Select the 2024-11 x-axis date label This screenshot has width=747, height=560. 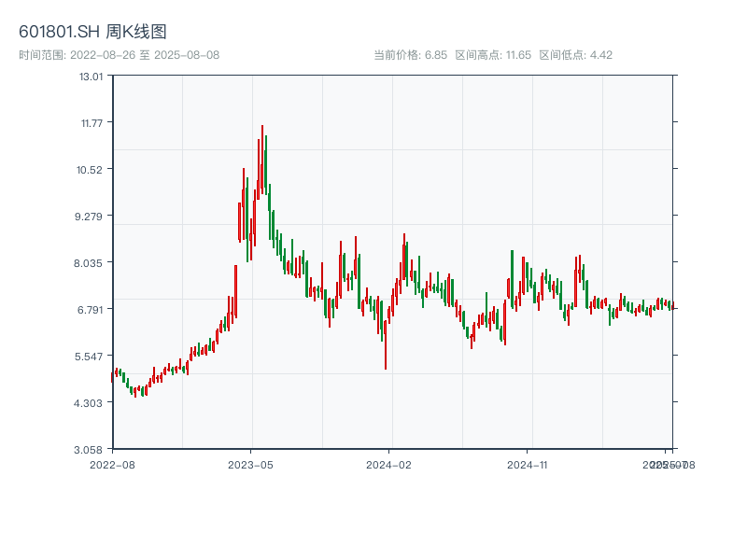pos(529,464)
